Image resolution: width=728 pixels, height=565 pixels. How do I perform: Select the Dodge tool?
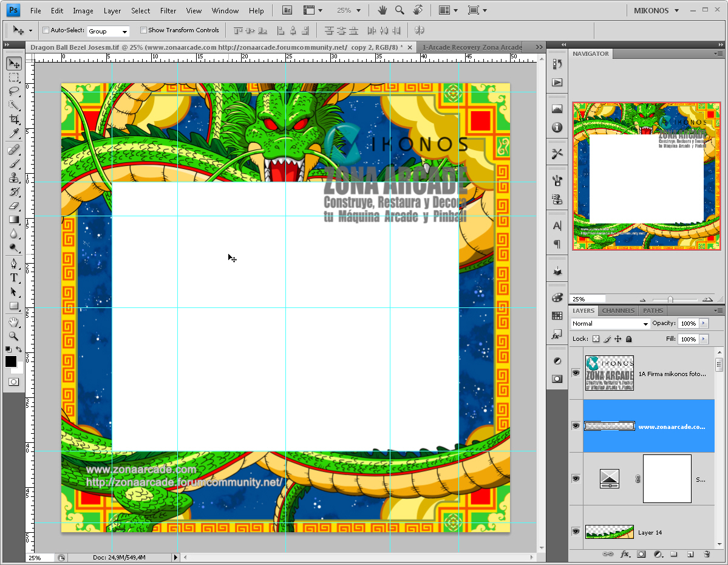point(14,248)
